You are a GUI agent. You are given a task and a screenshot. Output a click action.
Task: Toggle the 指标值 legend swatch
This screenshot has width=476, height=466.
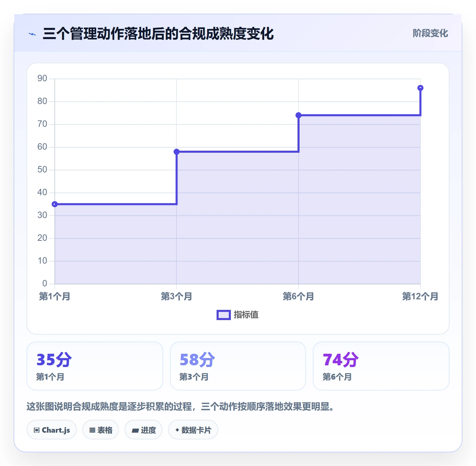pos(224,315)
